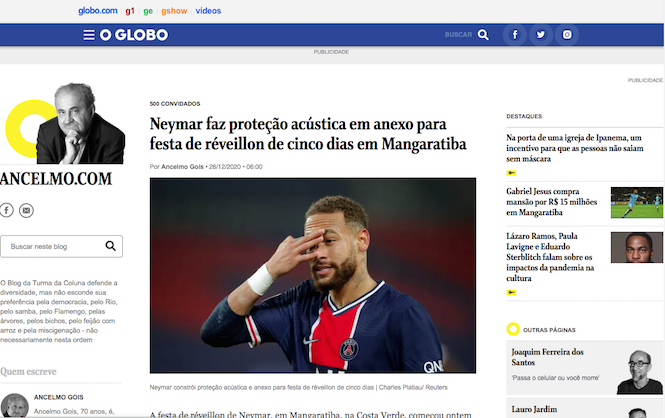The height and width of the screenshot is (418, 665).
Task: Click the blog search magnifier icon
Action: point(111,246)
